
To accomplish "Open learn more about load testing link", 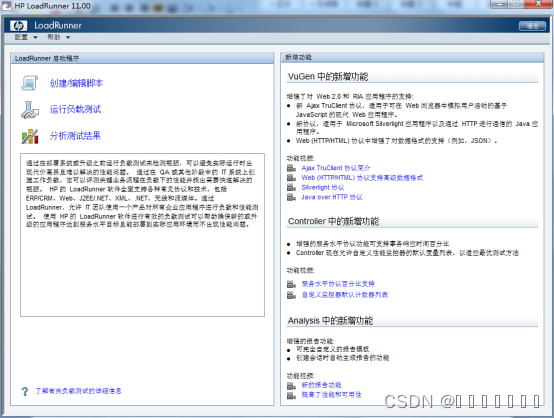I will click(78, 391).
